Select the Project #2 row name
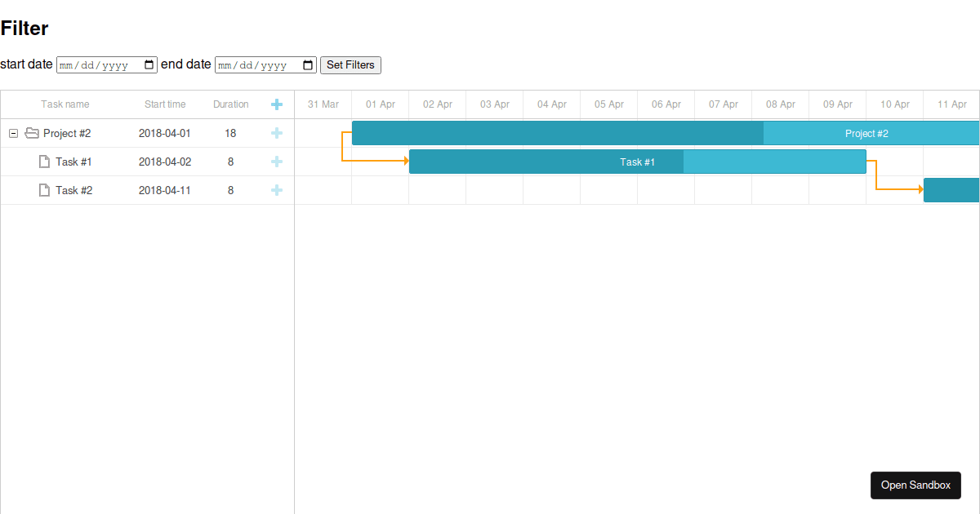Screen dimensions: 980x514 click(67, 133)
